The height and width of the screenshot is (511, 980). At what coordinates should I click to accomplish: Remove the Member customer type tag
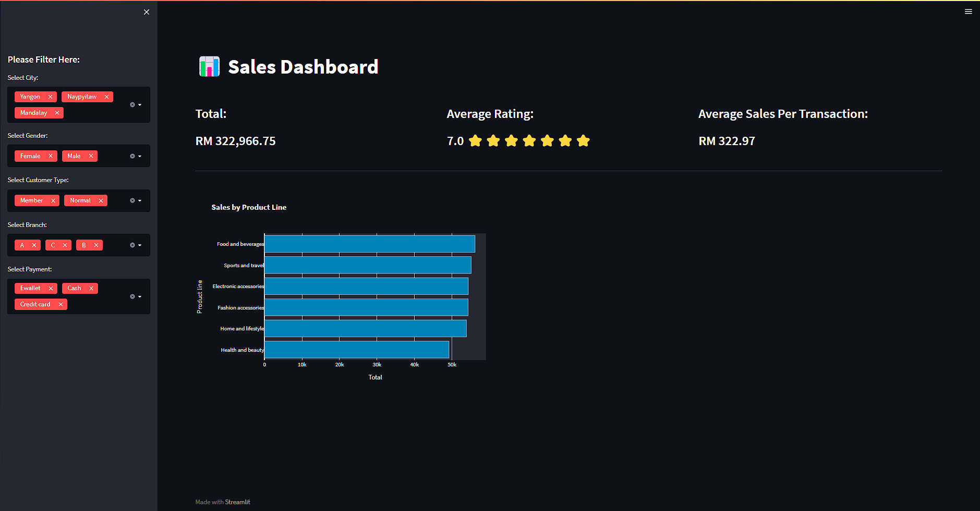pyautogui.click(x=53, y=200)
